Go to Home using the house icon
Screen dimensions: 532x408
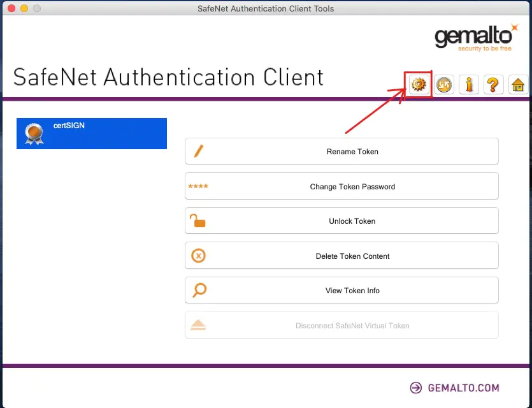(518, 84)
